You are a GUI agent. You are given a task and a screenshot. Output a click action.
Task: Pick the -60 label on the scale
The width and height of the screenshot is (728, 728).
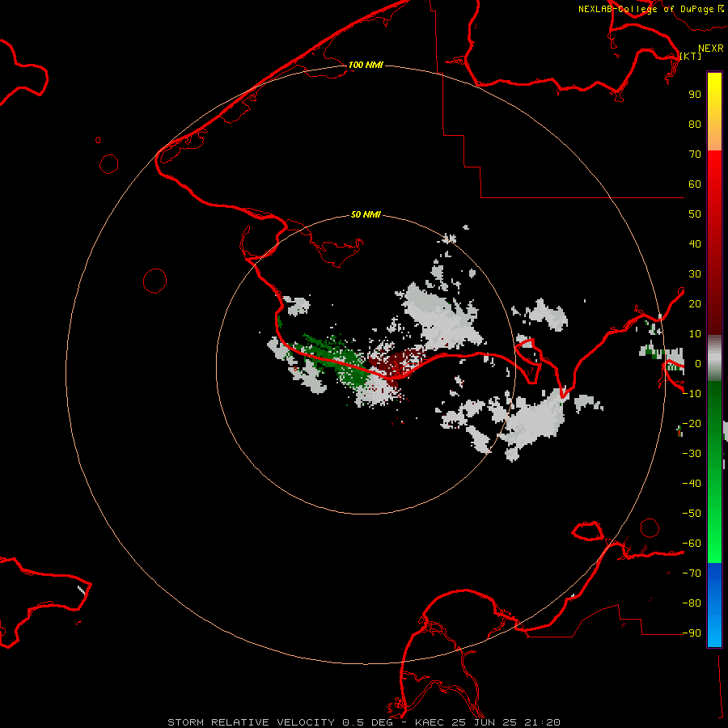pyautogui.click(x=692, y=544)
